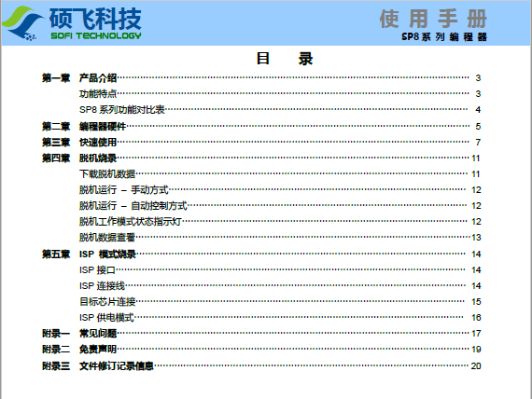Select 下载脱机数据 entry
Viewport: 532px width, 399px height.
tap(280, 174)
